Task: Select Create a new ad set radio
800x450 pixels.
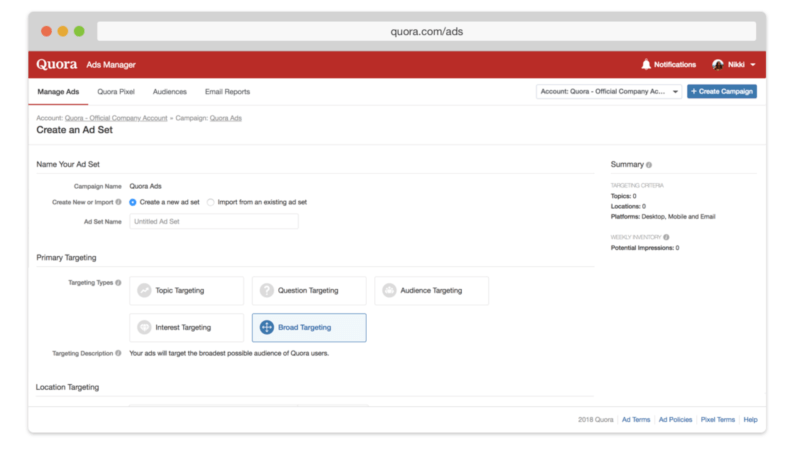Action: (x=133, y=203)
